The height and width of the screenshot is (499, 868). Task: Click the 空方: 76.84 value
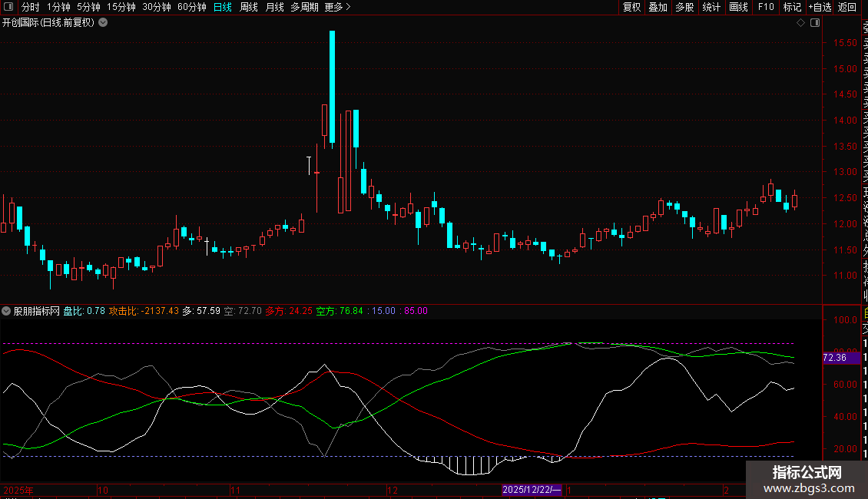[x=340, y=311]
